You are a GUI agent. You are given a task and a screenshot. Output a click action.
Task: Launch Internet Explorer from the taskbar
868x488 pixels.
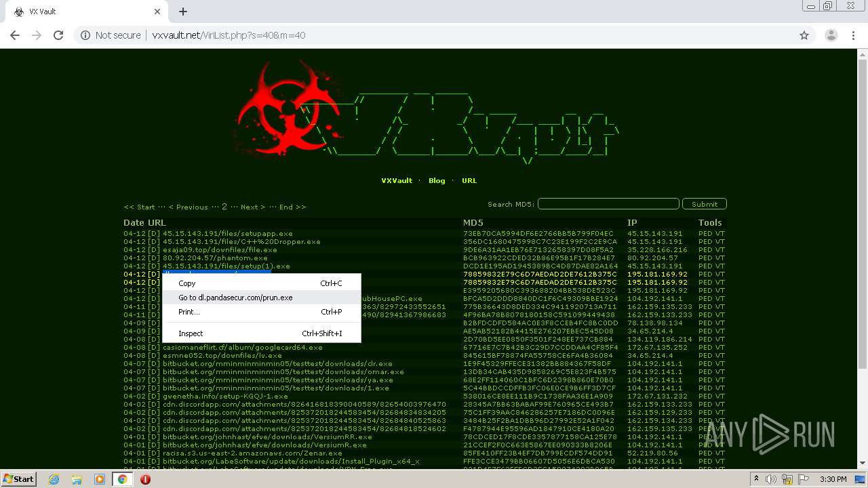54,479
